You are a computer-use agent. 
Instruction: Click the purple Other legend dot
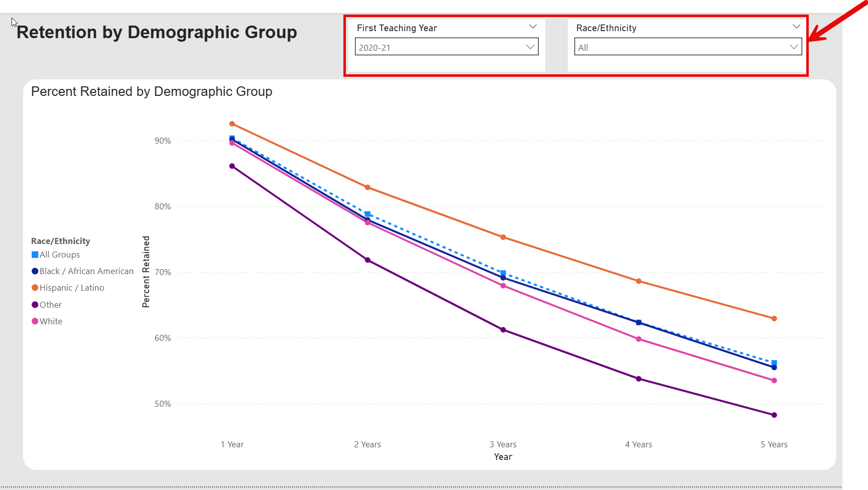click(x=35, y=305)
